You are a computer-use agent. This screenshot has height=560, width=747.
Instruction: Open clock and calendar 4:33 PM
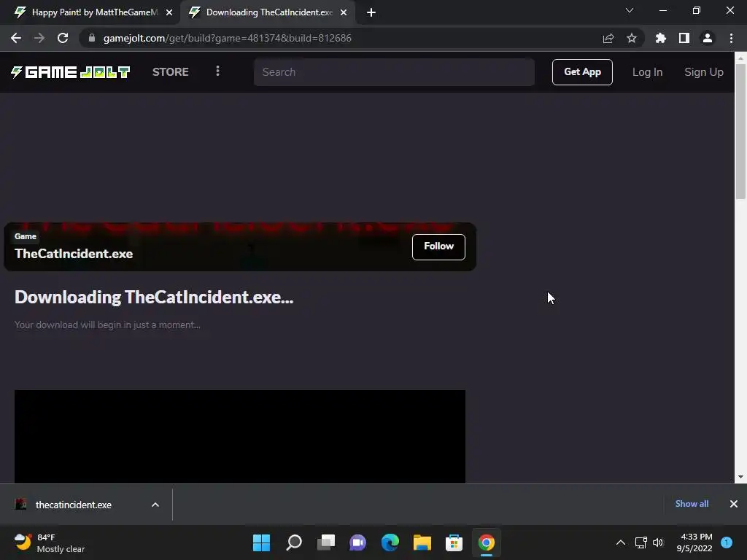point(694,542)
